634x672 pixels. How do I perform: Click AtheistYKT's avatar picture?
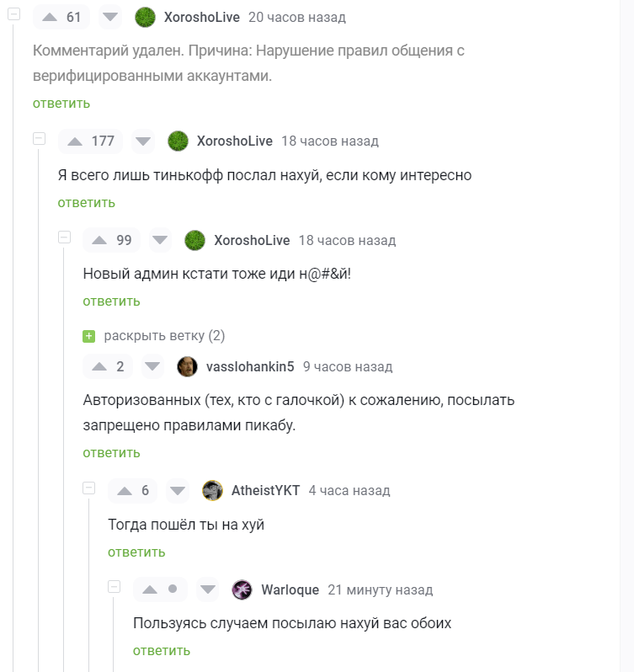coord(213,491)
